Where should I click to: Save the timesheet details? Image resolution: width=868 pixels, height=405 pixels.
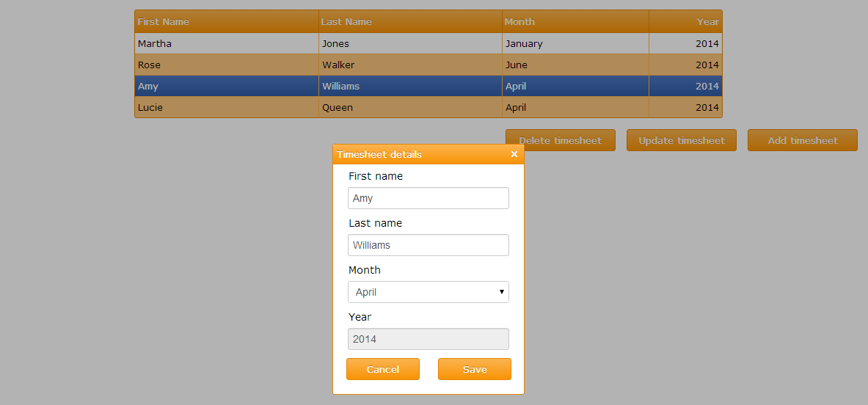point(475,369)
